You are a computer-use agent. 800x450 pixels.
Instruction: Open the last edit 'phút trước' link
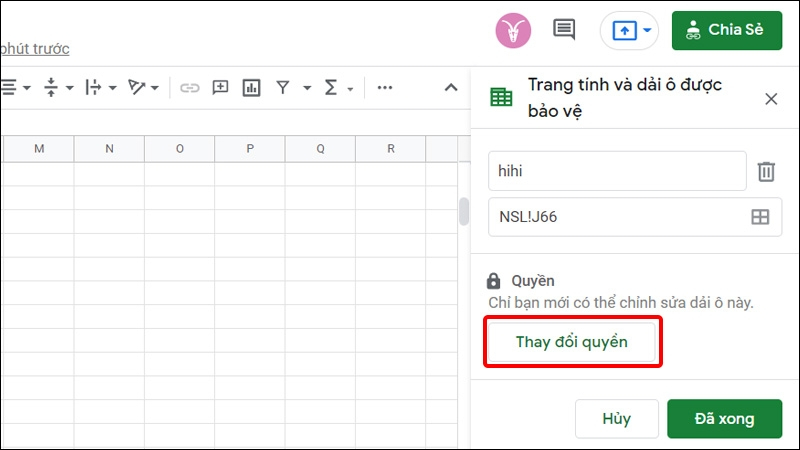35,49
